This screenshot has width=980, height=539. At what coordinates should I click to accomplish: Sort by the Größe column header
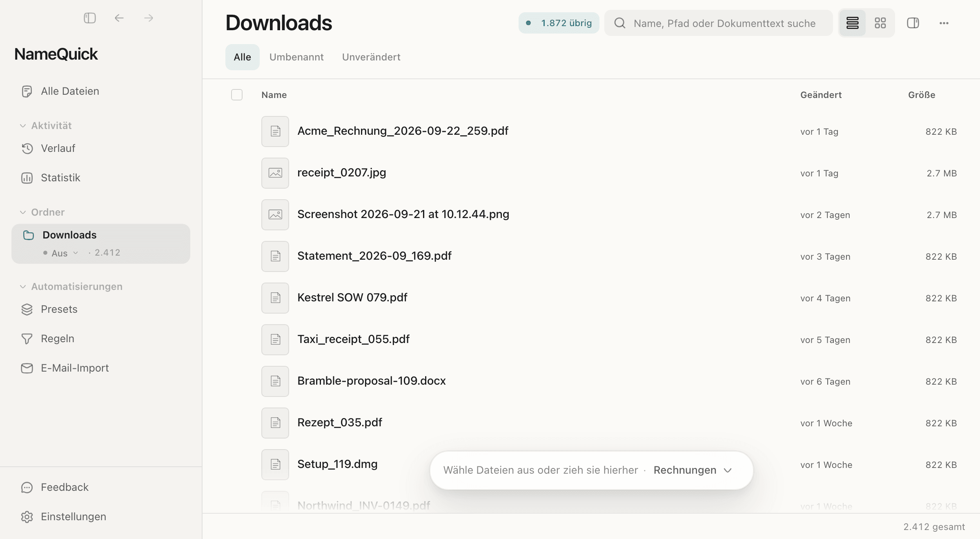click(x=922, y=95)
